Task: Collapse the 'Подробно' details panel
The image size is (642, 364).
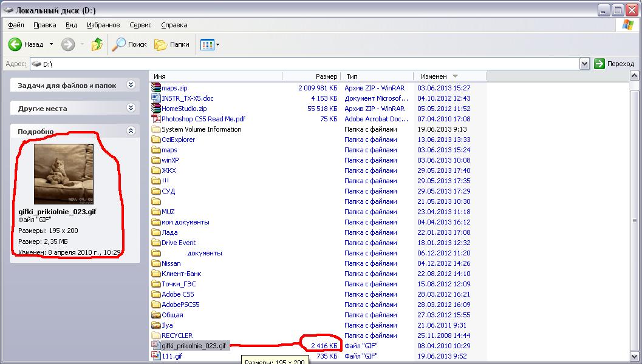Action: click(x=131, y=131)
